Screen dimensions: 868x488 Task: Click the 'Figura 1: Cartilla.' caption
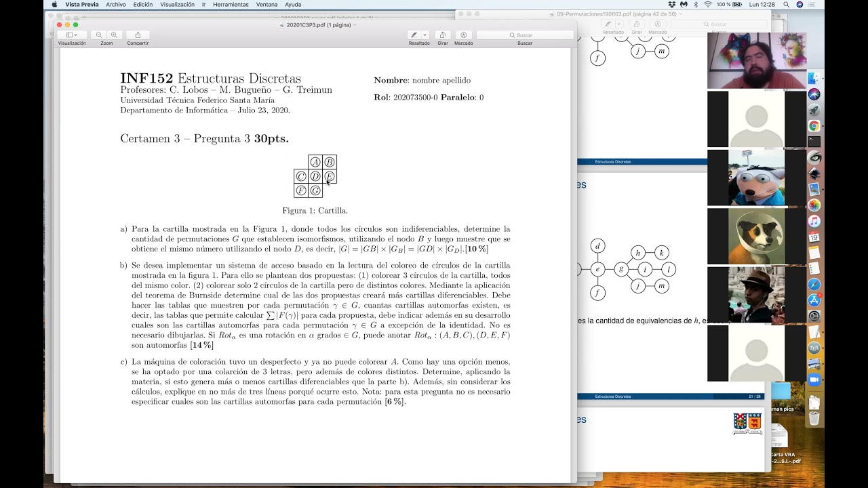(315, 211)
